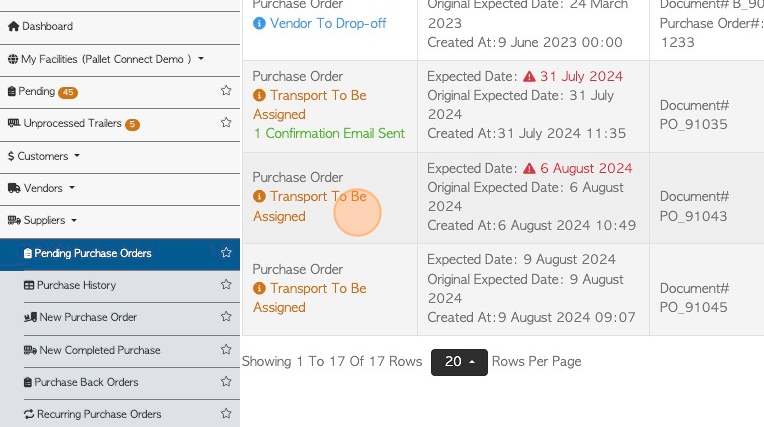The height and width of the screenshot is (427, 764).
Task: Click star icon beside New Purchase Order
Action: (x=226, y=317)
